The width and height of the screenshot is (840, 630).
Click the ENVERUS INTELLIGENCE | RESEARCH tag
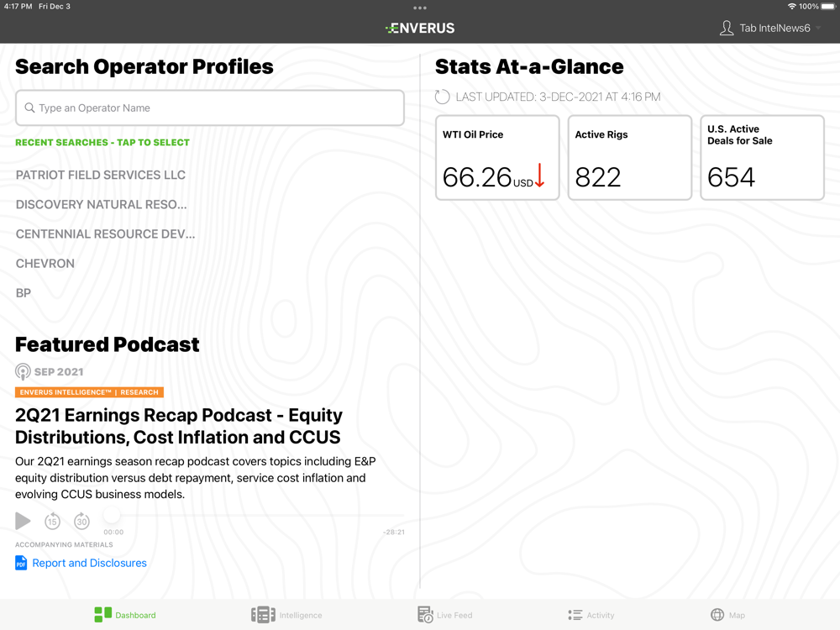click(x=89, y=392)
